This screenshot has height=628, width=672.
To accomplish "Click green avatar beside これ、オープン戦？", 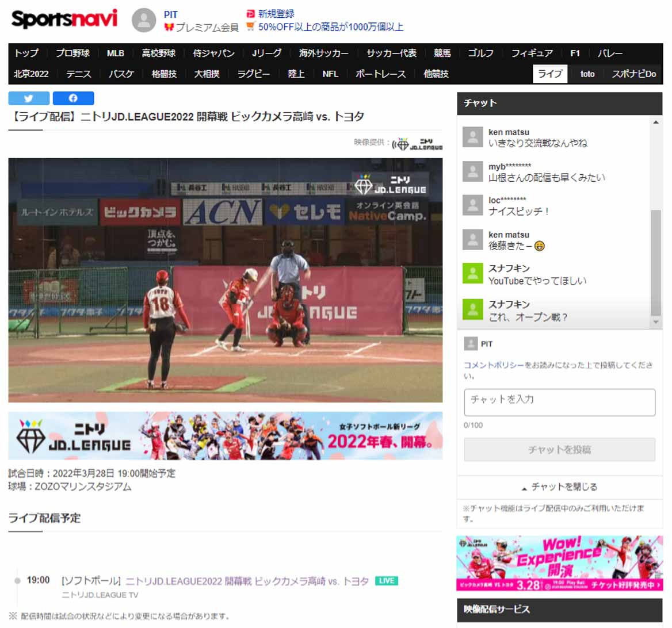I will [473, 309].
